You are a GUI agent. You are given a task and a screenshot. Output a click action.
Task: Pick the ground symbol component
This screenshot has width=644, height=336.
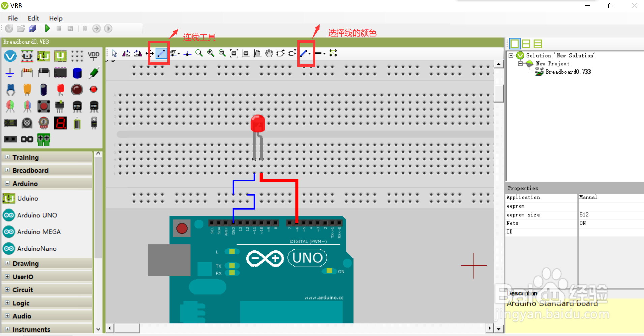pyautogui.click(x=10, y=73)
